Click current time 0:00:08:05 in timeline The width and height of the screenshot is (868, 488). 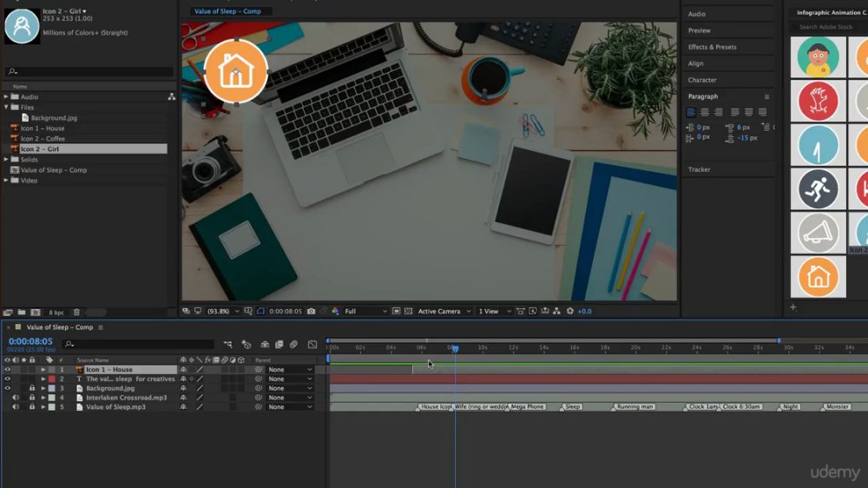coord(30,342)
